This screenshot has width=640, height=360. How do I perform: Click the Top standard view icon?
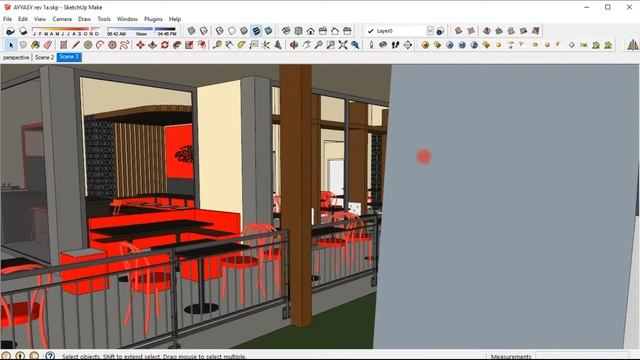click(298, 31)
